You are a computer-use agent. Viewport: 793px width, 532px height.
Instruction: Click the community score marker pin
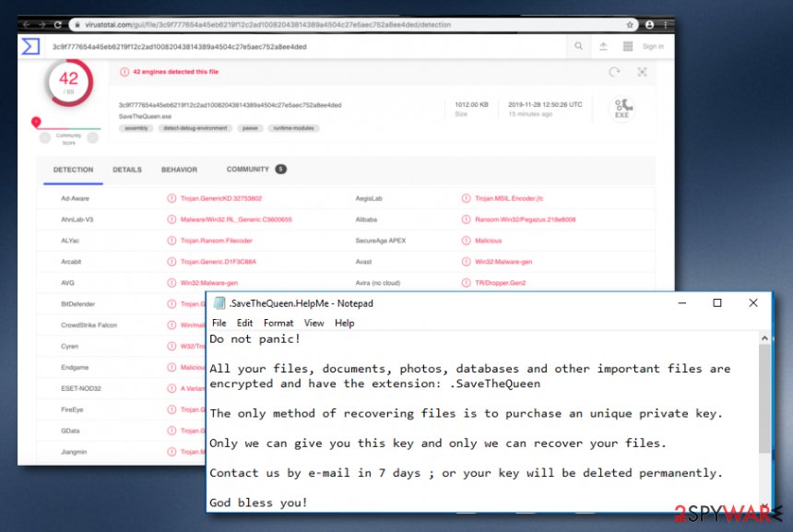[36, 122]
